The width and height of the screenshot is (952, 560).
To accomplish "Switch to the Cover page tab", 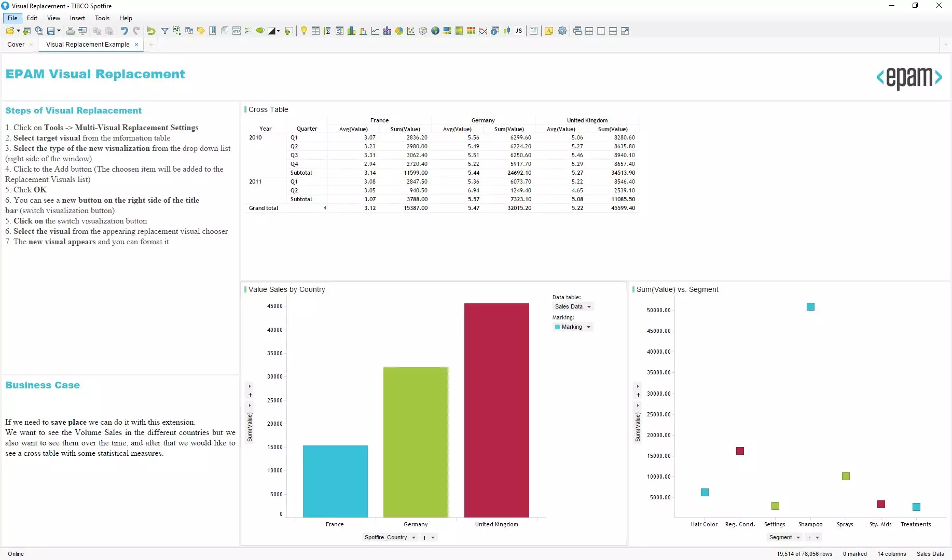I will click(x=16, y=45).
